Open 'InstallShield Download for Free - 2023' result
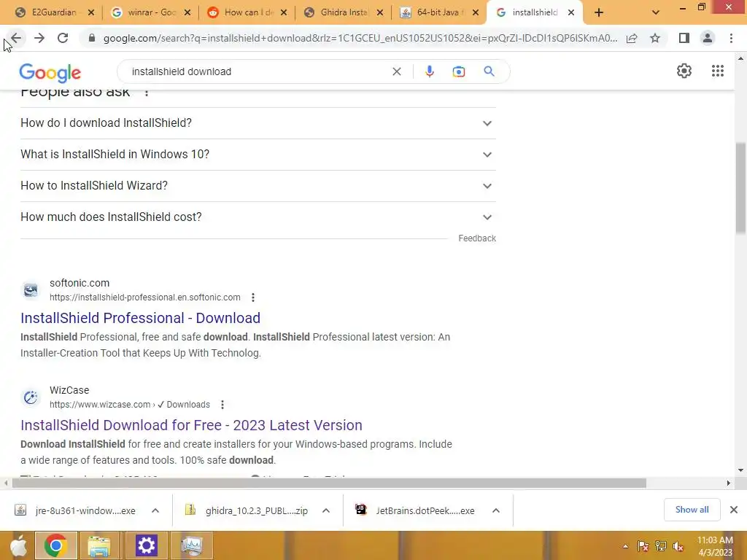The image size is (747, 560). coord(192,425)
